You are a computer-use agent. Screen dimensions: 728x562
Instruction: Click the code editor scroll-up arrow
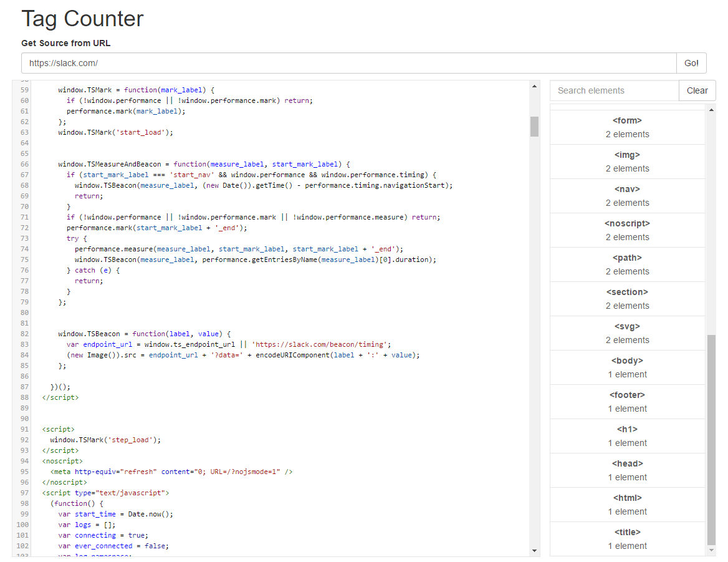coord(534,86)
